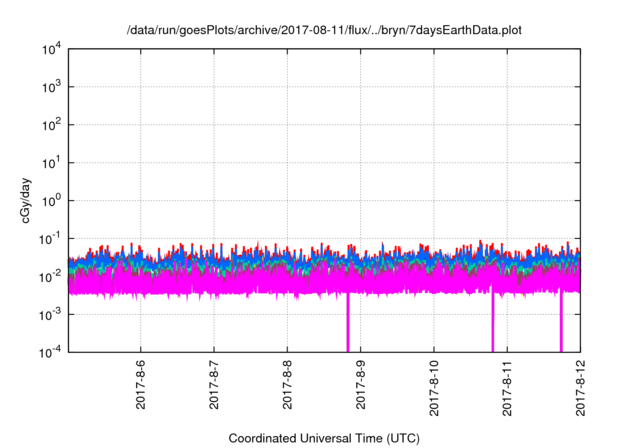Click the 2017-8-7 date tick label
This screenshot has height=448, width=640.
(214, 384)
